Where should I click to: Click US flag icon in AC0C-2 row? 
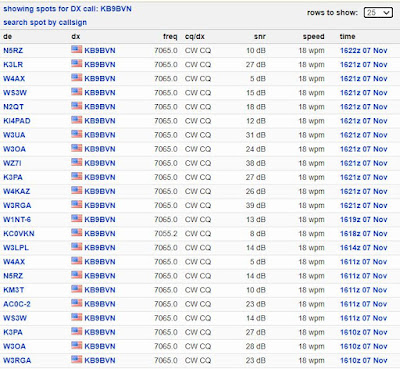point(76,303)
